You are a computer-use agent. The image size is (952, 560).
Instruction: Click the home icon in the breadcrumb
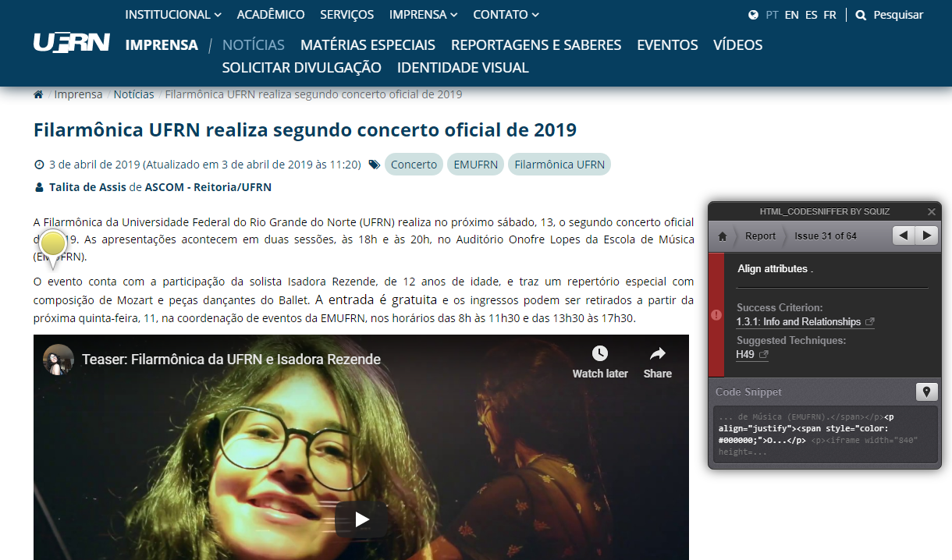click(x=38, y=94)
